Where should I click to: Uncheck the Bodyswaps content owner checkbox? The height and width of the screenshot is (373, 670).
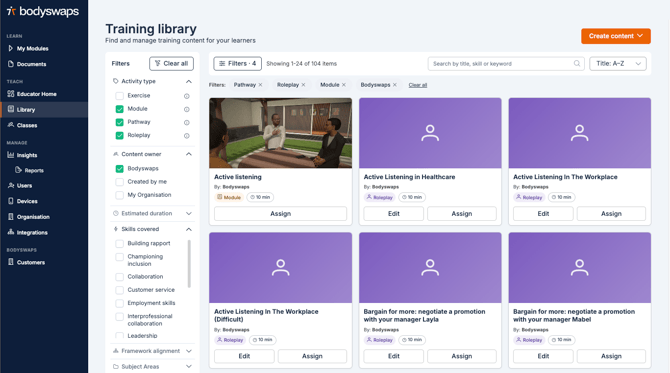(x=120, y=169)
